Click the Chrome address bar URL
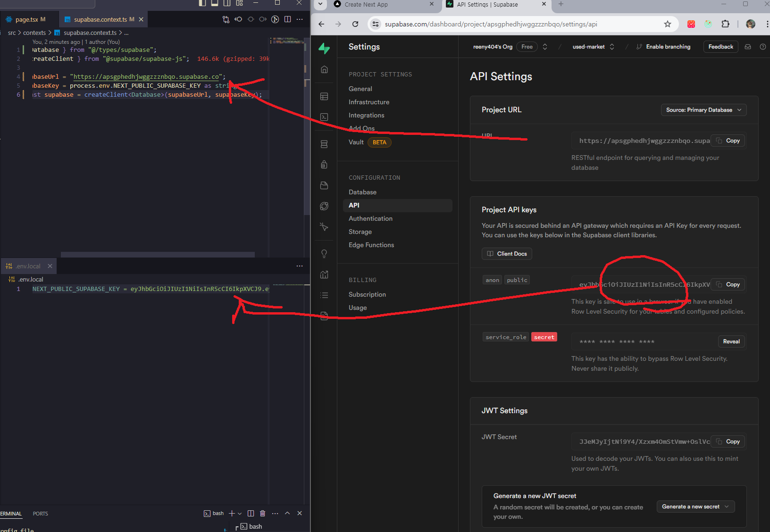Image resolution: width=770 pixels, height=532 pixels. (491, 24)
